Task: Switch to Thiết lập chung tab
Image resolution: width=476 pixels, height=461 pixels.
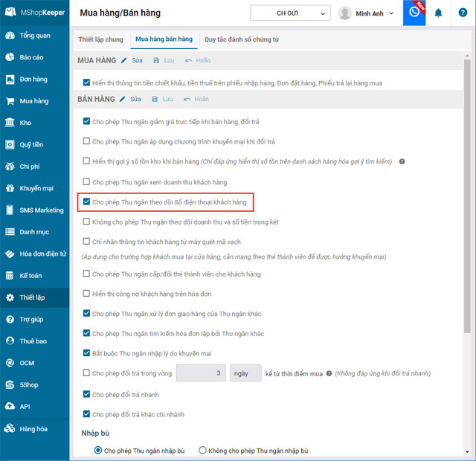Action: [x=101, y=39]
